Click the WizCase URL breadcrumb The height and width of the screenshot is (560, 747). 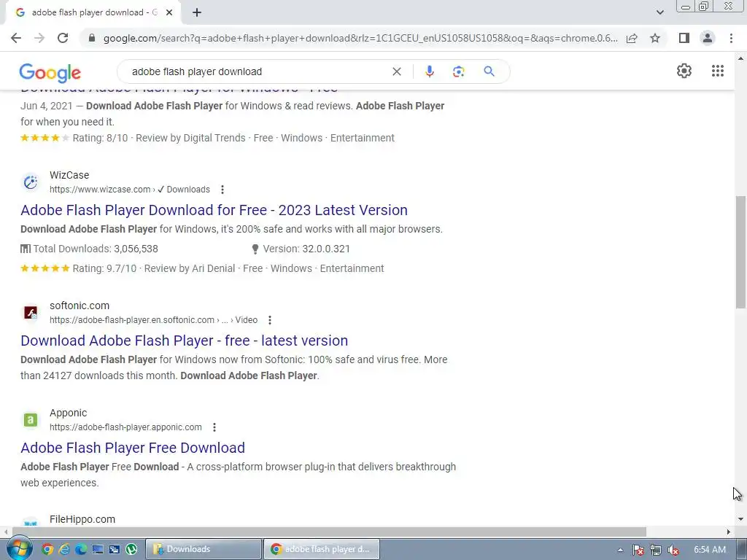130,190
